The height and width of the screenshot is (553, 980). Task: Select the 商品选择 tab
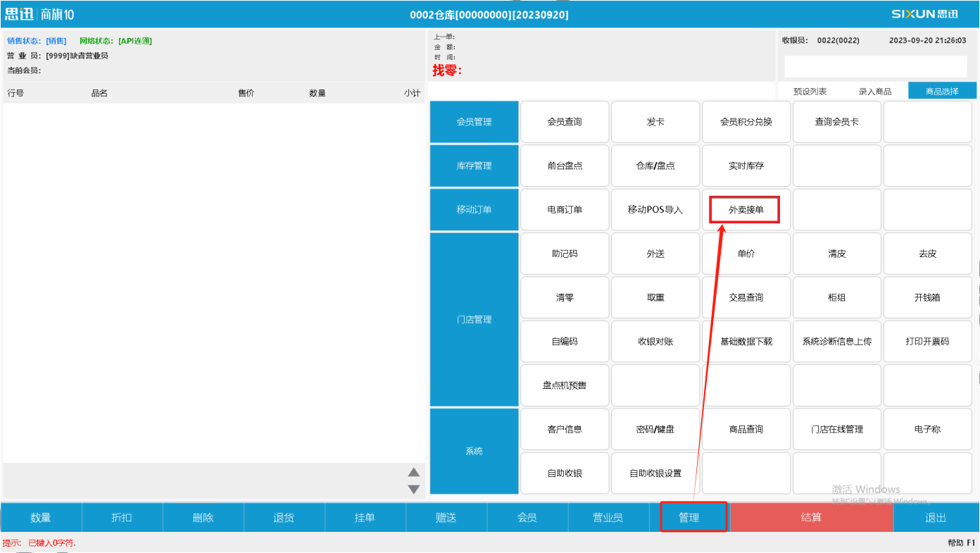coord(942,91)
